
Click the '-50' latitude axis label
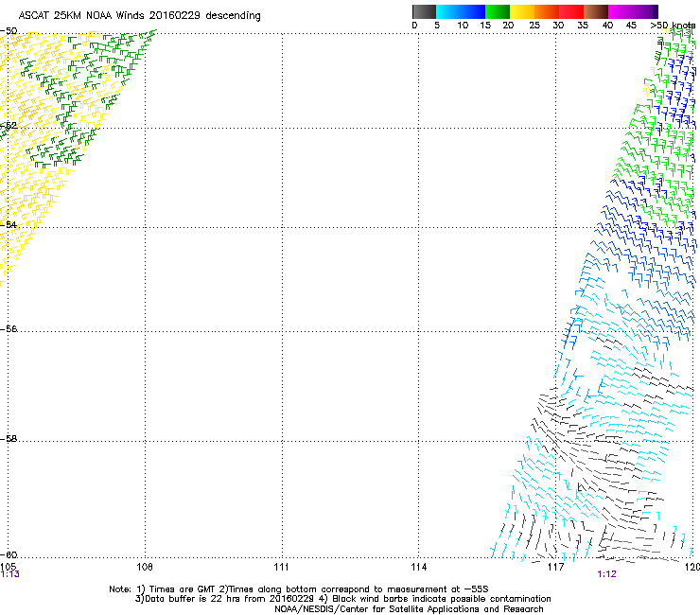pos(9,31)
